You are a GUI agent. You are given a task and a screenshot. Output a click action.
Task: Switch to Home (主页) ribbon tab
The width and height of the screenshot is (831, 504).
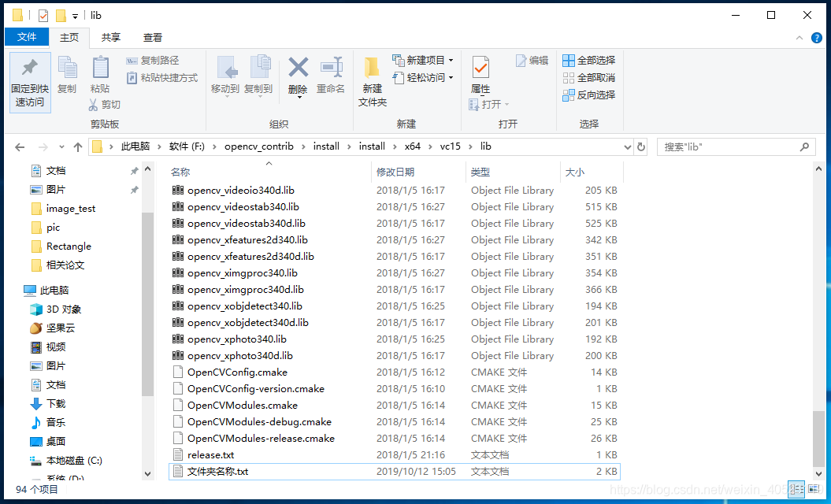[x=69, y=38]
